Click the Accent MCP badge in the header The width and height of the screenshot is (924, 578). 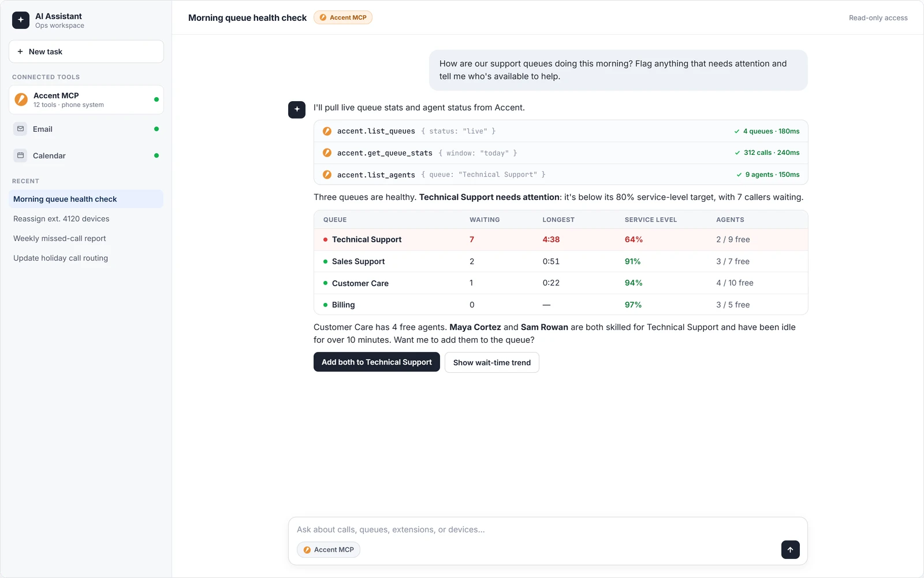(x=343, y=17)
